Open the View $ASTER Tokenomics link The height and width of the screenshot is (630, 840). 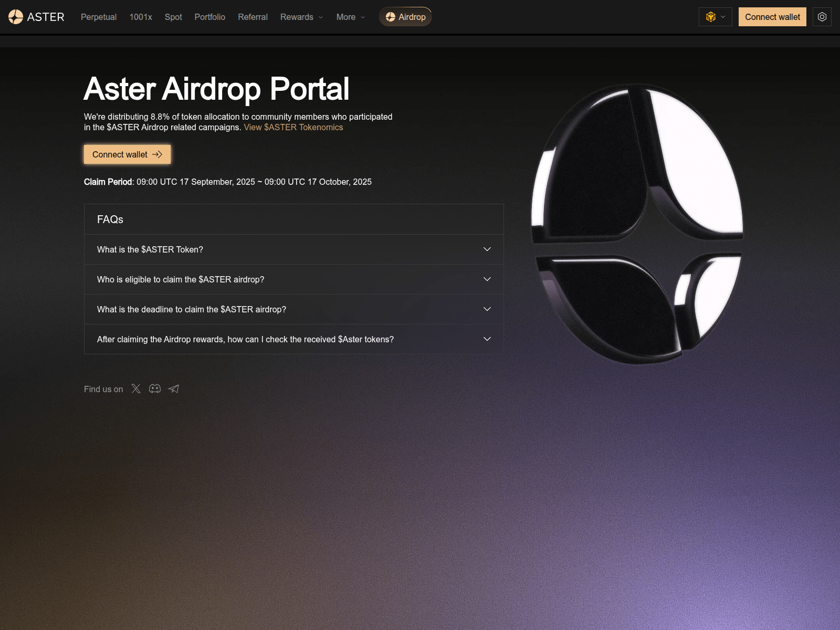[293, 127]
